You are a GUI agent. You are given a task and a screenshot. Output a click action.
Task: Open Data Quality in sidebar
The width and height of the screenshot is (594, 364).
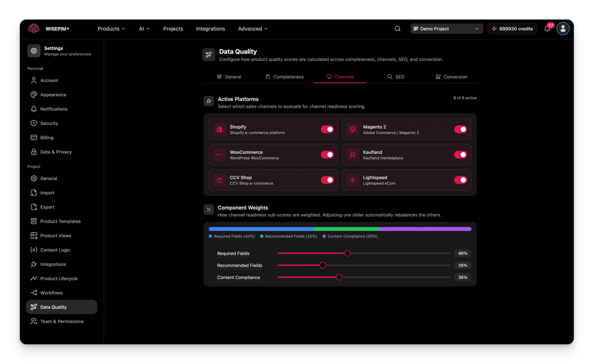pyautogui.click(x=62, y=307)
